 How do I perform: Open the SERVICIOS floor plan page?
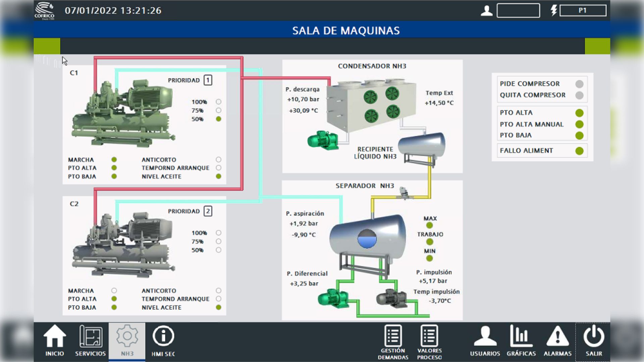pyautogui.click(x=90, y=341)
